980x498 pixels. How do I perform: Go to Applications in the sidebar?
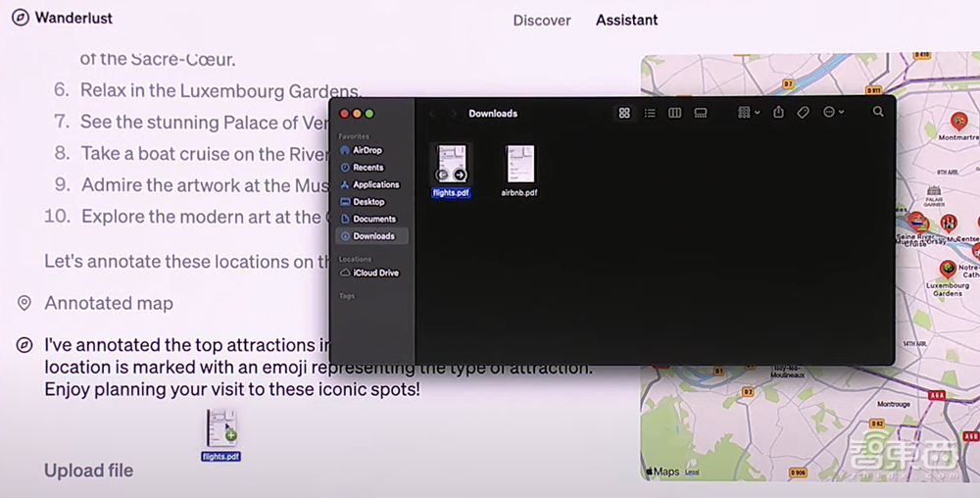pyautogui.click(x=375, y=184)
